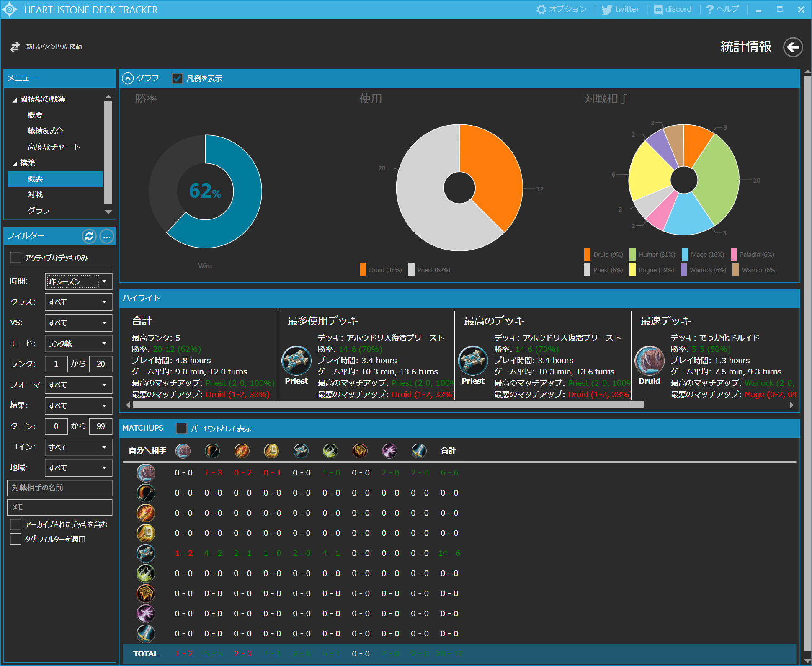
Task: Click the highlights scroll-right arrow
Action: (x=791, y=405)
